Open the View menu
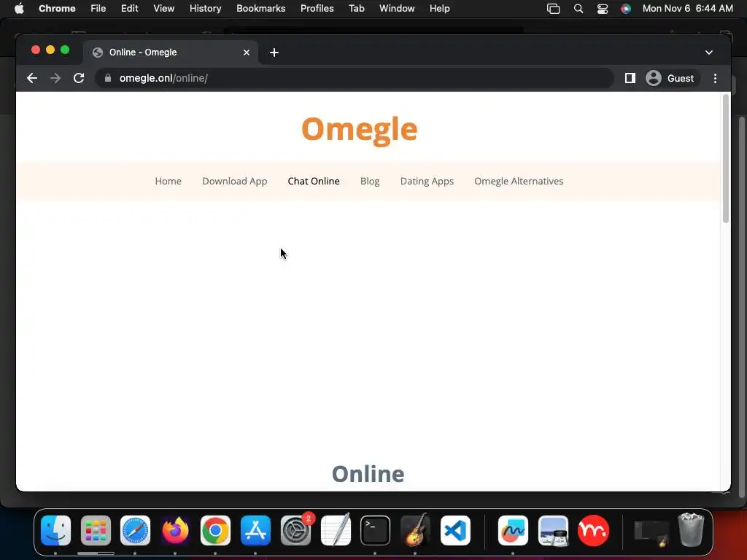This screenshot has width=747, height=560. click(x=164, y=9)
